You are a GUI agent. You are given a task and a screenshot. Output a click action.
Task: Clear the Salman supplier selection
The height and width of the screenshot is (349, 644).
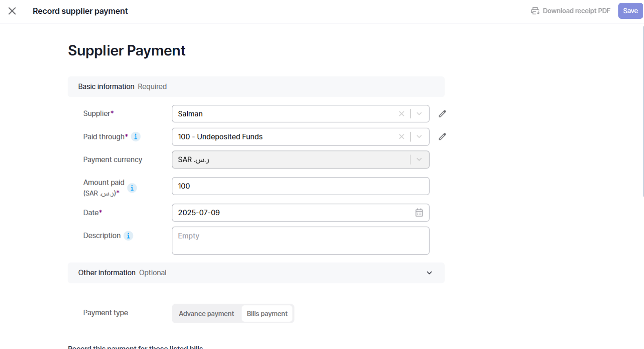click(x=401, y=114)
